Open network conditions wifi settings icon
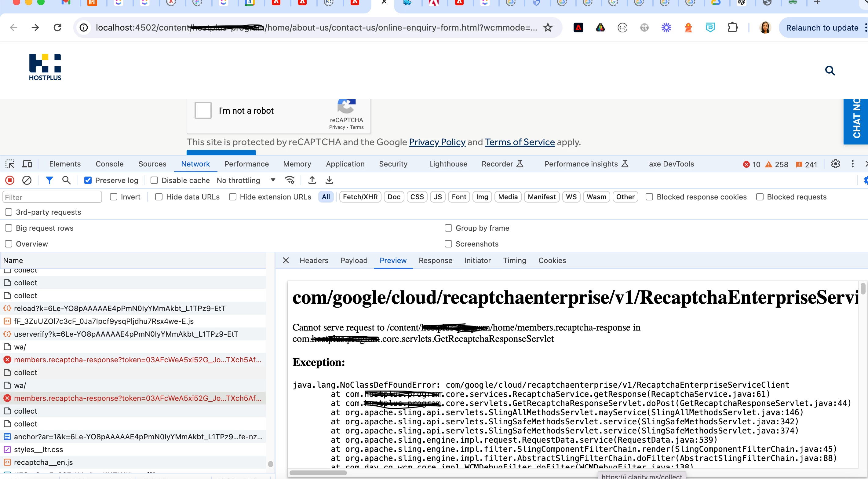Viewport: 868px width, 479px height. [290, 180]
